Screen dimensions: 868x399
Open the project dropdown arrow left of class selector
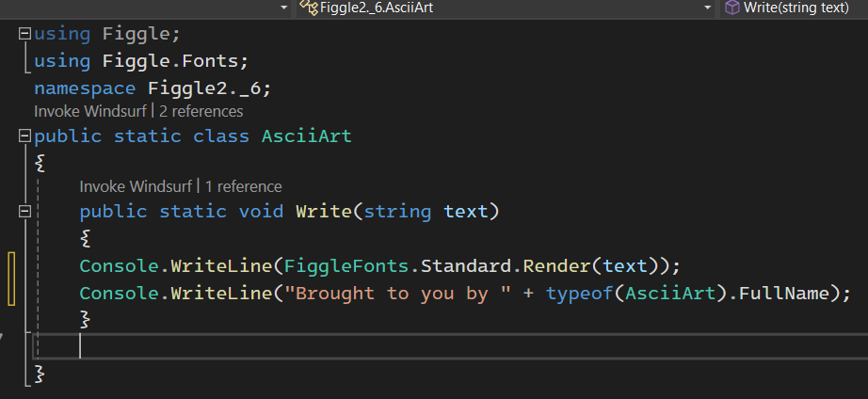point(284,8)
